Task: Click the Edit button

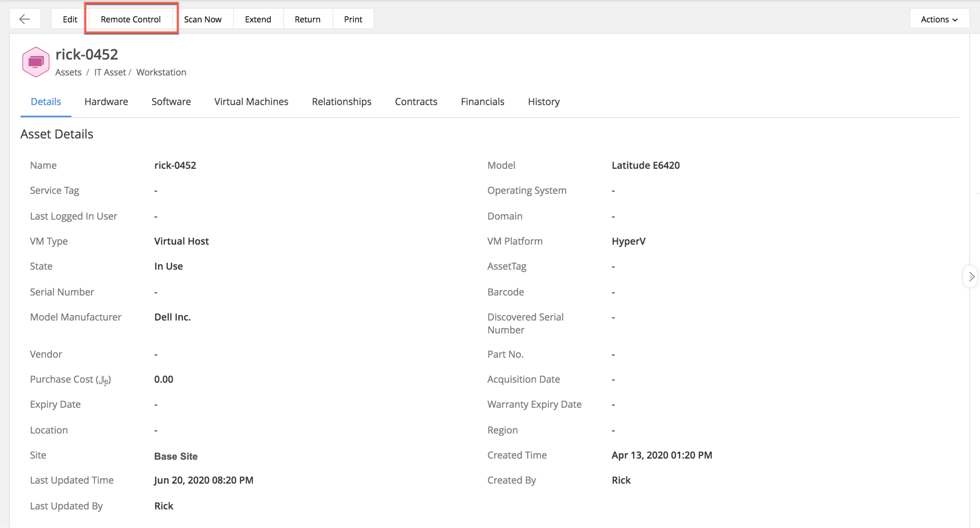Action: pos(70,19)
